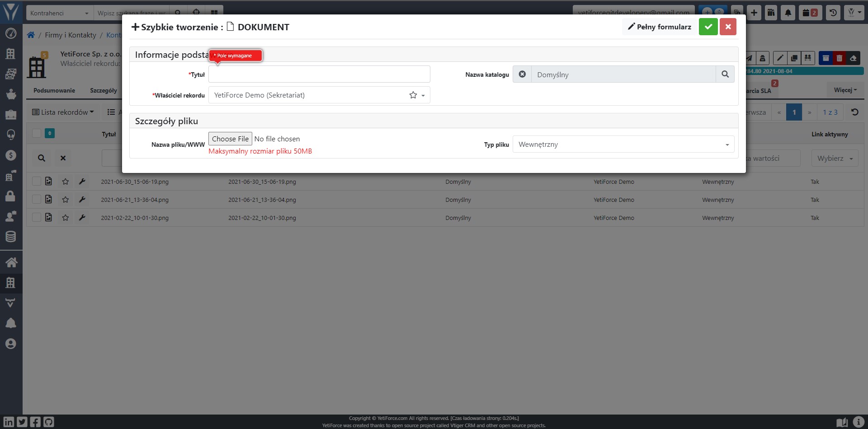Go to page 1 in pagination
The width and height of the screenshot is (868, 429).
[x=794, y=112]
